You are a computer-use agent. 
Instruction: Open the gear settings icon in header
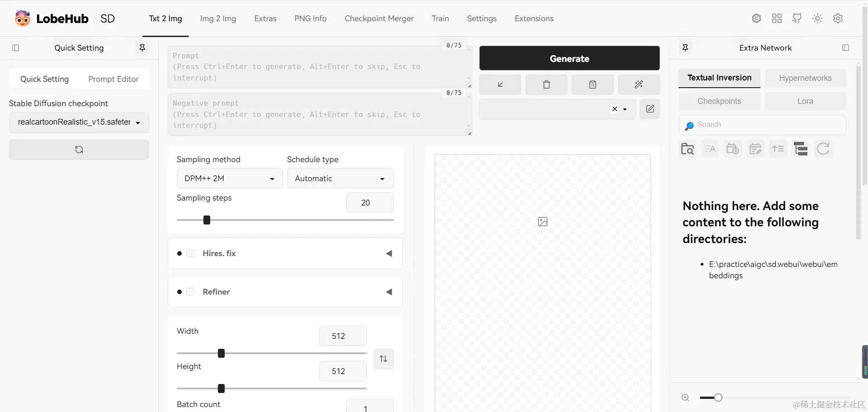pyautogui.click(x=838, y=19)
